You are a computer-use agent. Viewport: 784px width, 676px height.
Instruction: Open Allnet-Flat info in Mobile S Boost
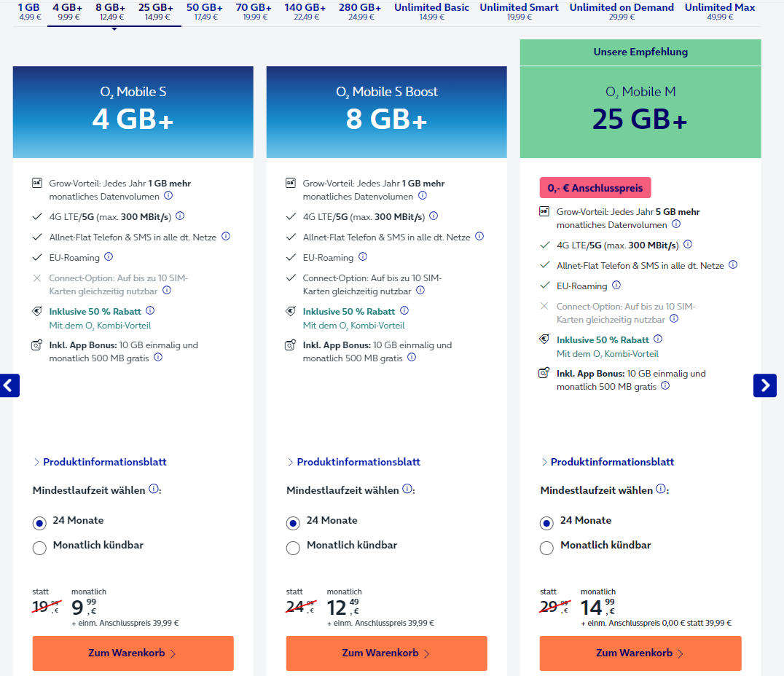[479, 236]
